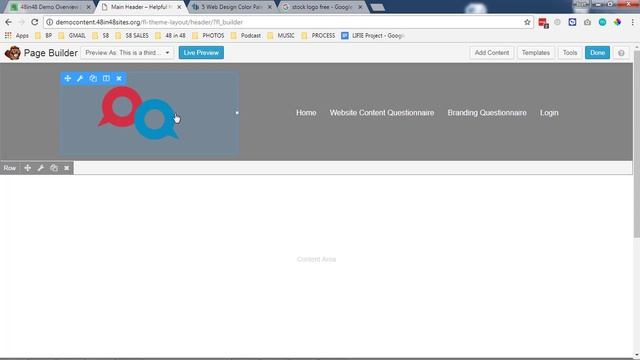Click the camera extension icon

pos(587,22)
